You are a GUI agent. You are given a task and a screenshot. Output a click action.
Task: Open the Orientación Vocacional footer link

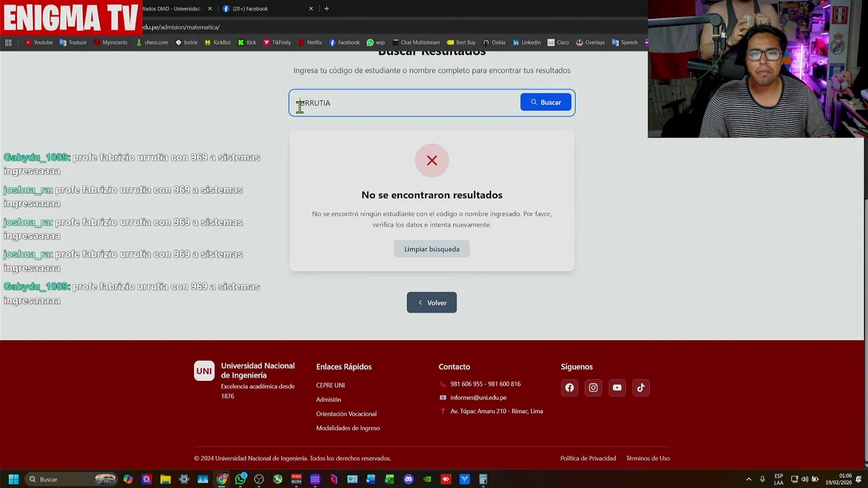[x=346, y=413]
